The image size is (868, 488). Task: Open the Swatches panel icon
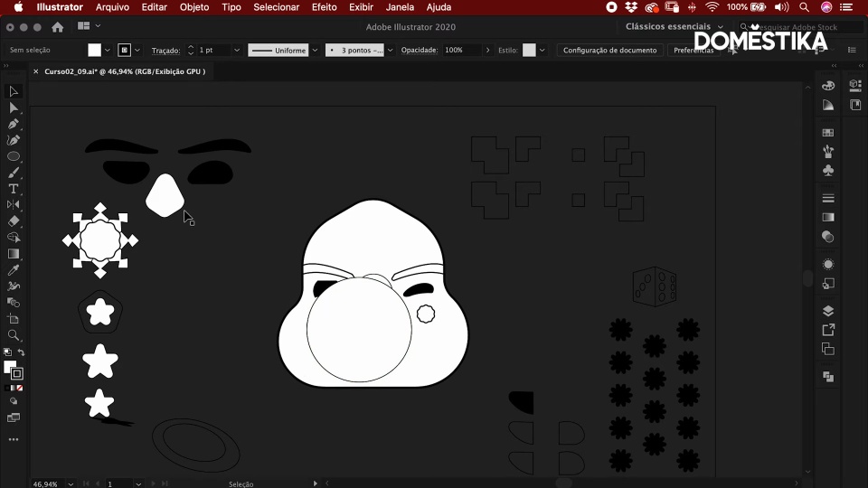[x=828, y=133]
